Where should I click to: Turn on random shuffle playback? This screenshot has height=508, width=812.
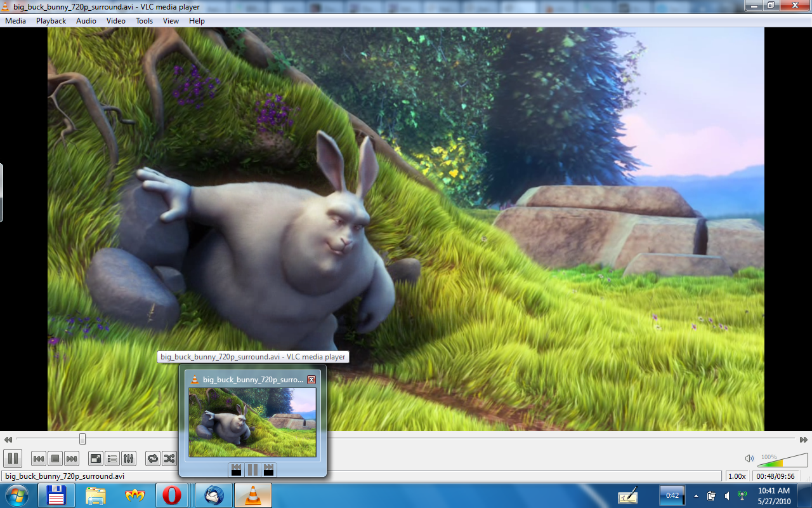tap(168, 458)
